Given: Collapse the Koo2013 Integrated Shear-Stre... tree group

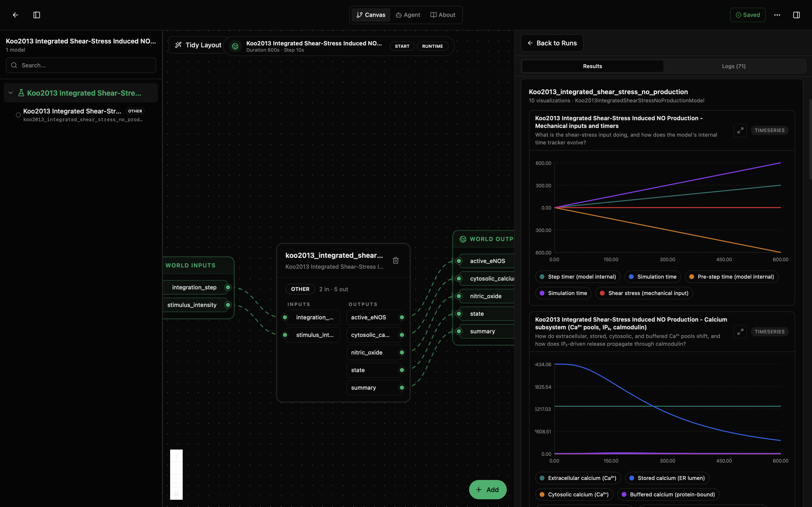Looking at the screenshot, I should [11, 93].
